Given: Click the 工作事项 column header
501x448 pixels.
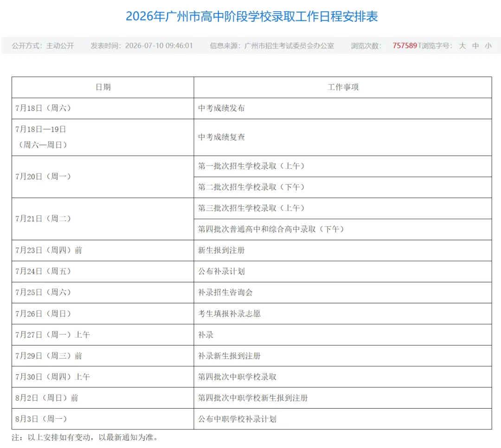Looking at the screenshot, I should 343,87.
